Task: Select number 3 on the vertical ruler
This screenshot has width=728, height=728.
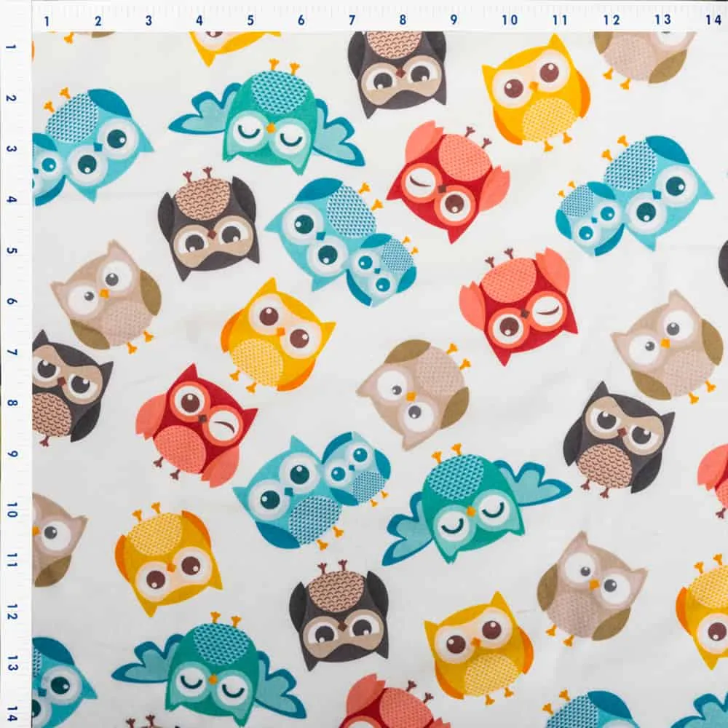Action: tap(12, 149)
